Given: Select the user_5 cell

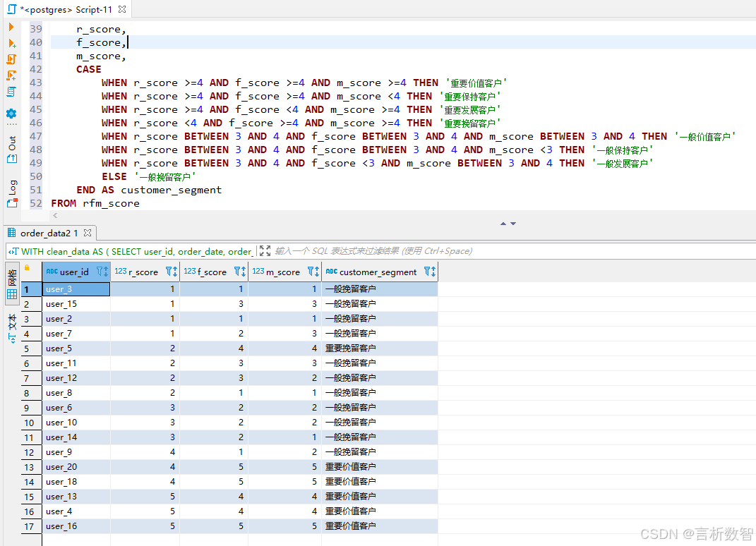Looking at the screenshot, I should 76,348.
